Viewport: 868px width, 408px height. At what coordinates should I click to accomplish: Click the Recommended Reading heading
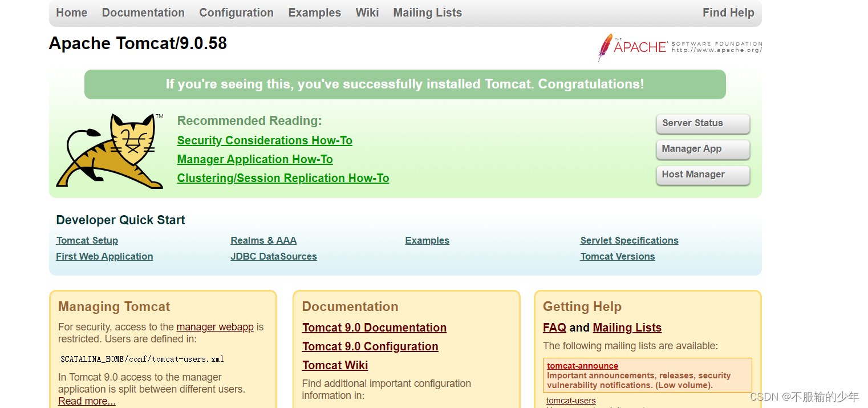249,121
